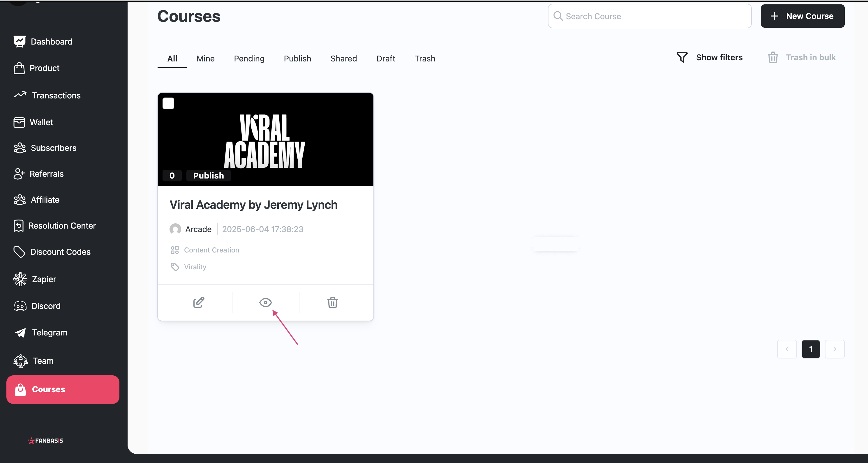Click the Subscribers people icon
Image resolution: width=868 pixels, height=463 pixels.
click(x=20, y=148)
